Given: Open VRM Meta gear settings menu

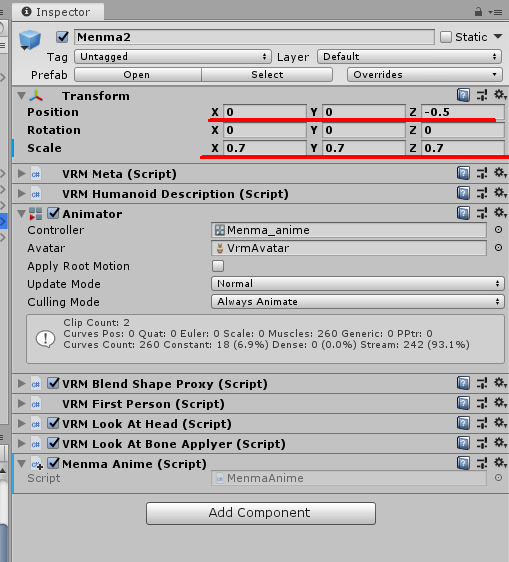Looking at the screenshot, I should click(x=500, y=173).
